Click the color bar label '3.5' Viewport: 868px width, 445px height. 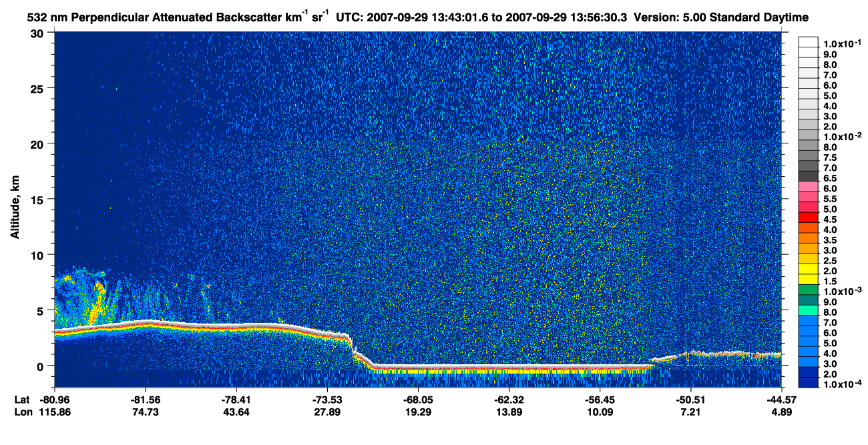click(x=830, y=240)
